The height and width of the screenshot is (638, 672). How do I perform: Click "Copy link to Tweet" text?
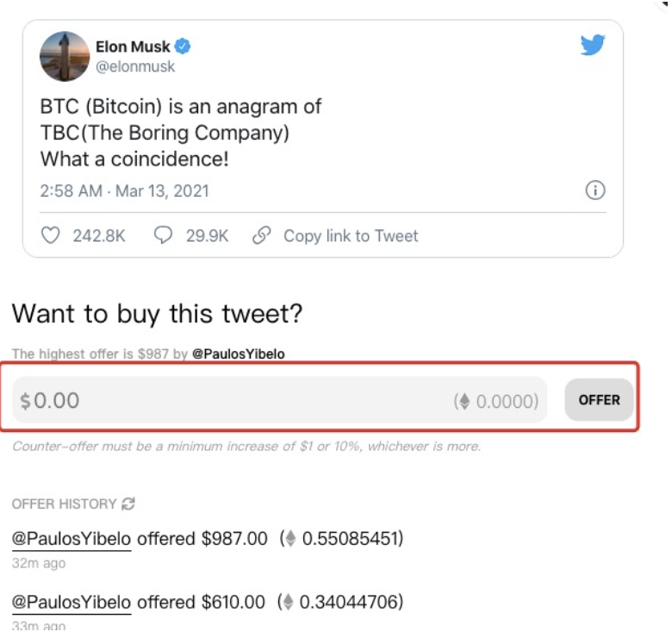(x=351, y=235)
